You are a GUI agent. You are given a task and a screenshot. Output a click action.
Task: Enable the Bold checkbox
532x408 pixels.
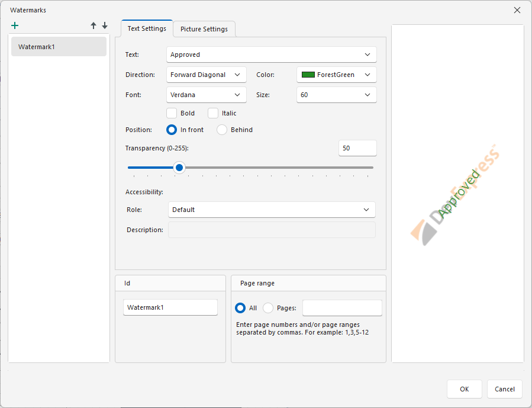(172, 113)
